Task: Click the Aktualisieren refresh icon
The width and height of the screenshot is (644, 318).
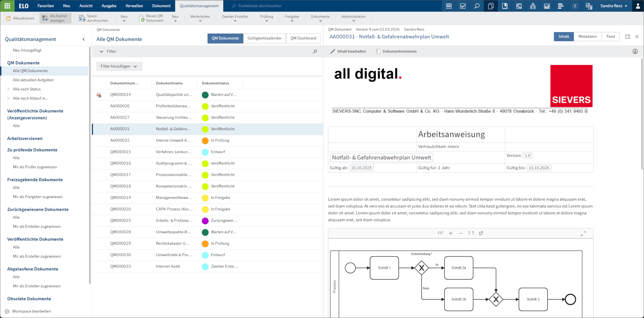Action: tap(8, 19)
